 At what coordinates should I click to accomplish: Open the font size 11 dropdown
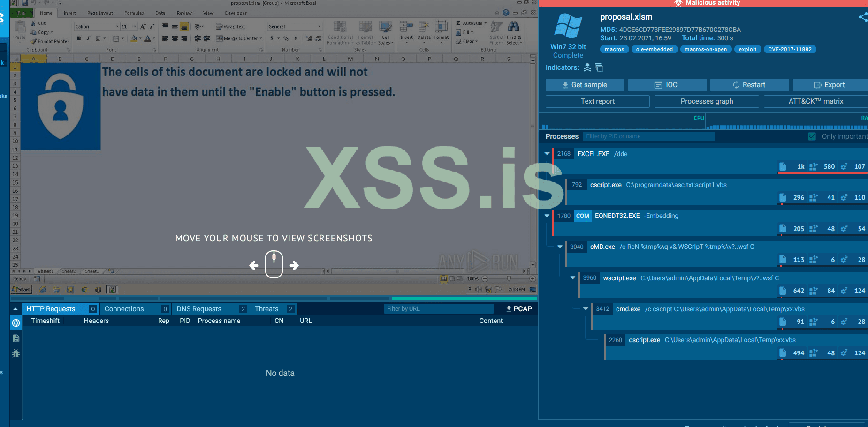(x=135, y=27)
